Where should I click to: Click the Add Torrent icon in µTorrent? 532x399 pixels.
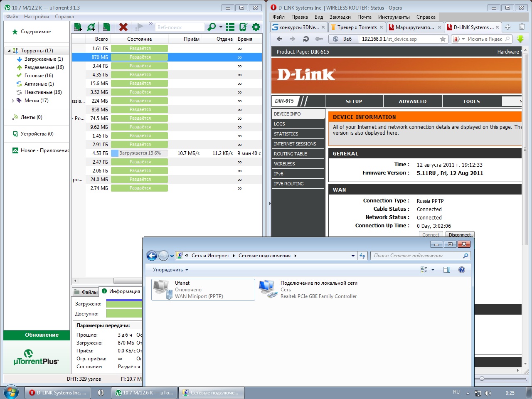(x=77, y=27)
